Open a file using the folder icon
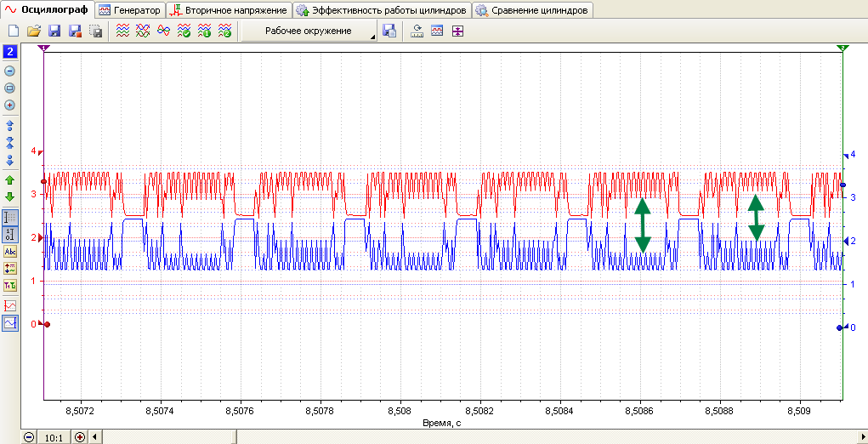 (34, 31)
